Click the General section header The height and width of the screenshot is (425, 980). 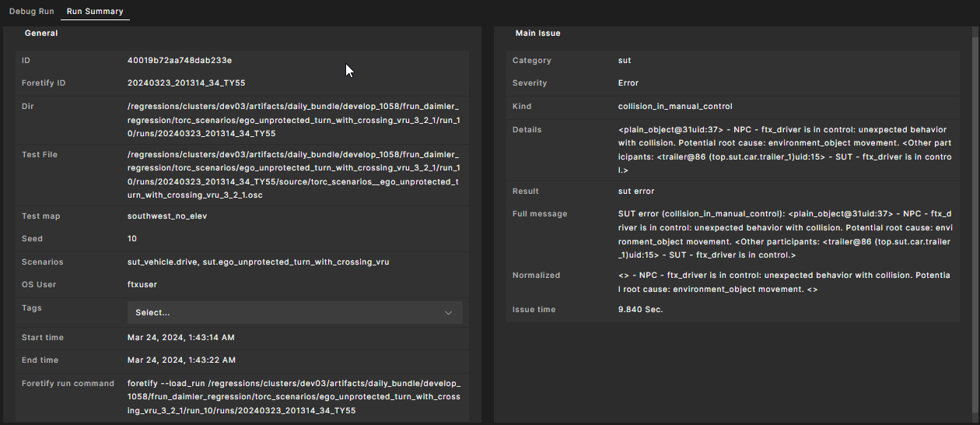(x=41, y=33)
